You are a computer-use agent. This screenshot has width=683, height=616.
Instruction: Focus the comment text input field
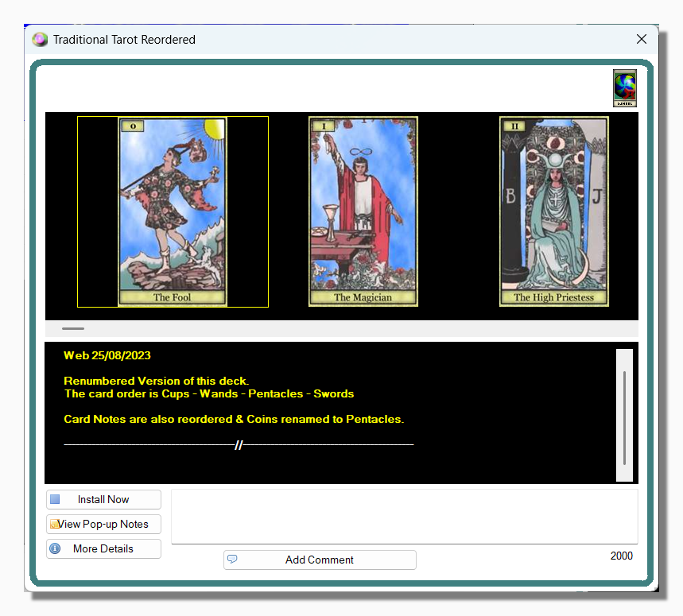(405, 517)
